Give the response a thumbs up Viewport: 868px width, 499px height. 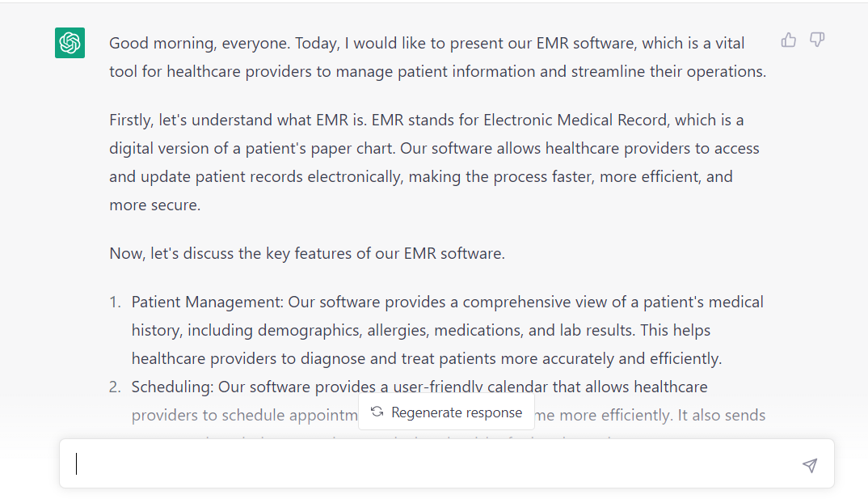tap(788, 40)
